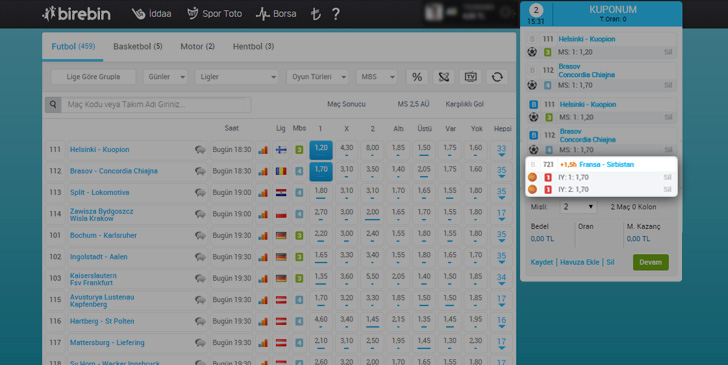Click the green Devam button
The height and width of the screenshot is (365, 728).
coord(650,262)
